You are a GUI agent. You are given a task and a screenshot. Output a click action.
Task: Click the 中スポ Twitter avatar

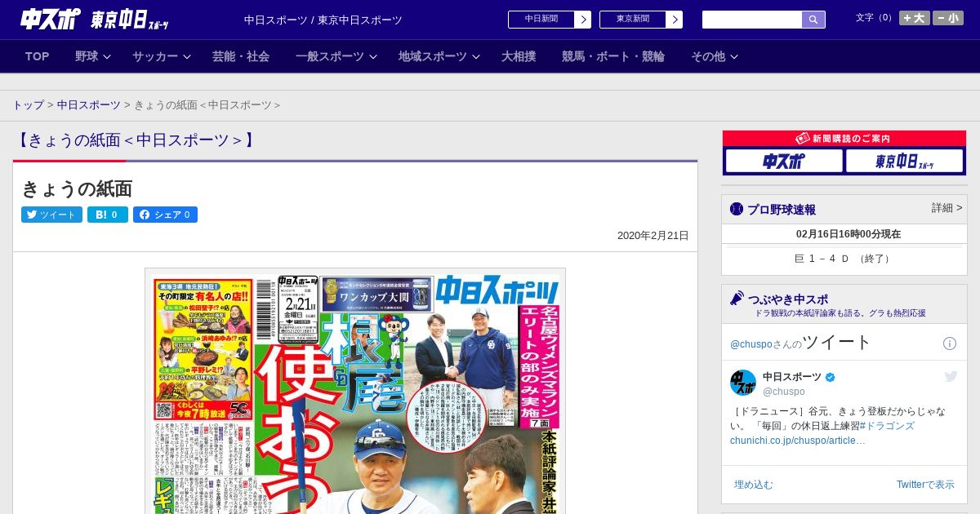coord(743,383)
